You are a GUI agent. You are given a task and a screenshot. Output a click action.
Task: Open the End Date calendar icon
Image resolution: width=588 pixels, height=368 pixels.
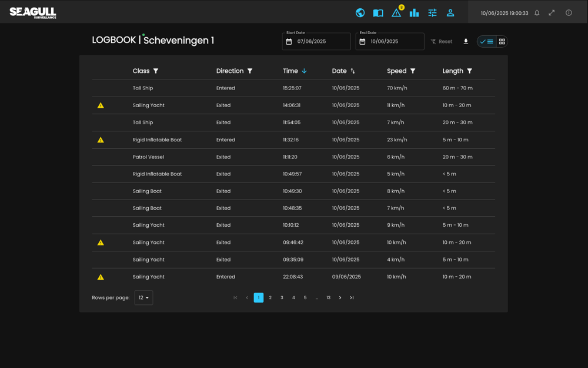tap(362, 41)
